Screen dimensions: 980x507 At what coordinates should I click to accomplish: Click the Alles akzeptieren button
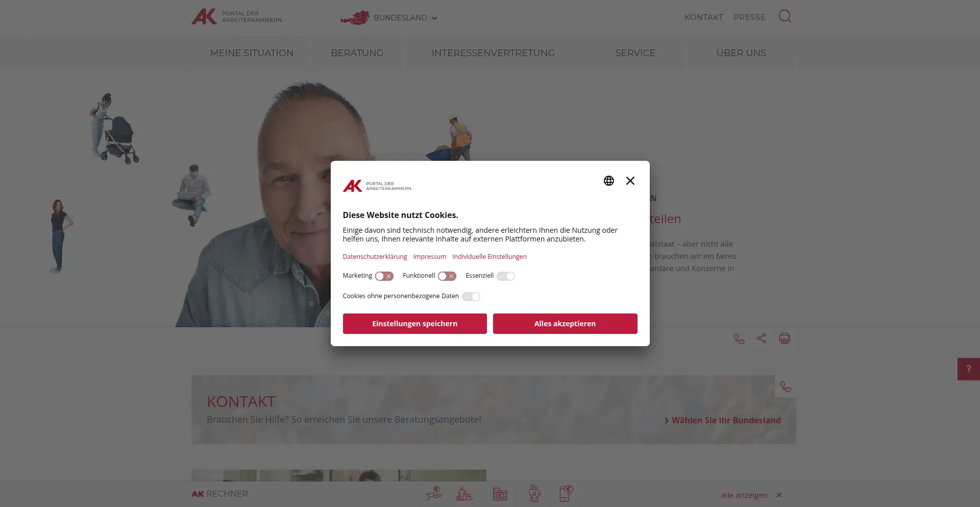565,324
